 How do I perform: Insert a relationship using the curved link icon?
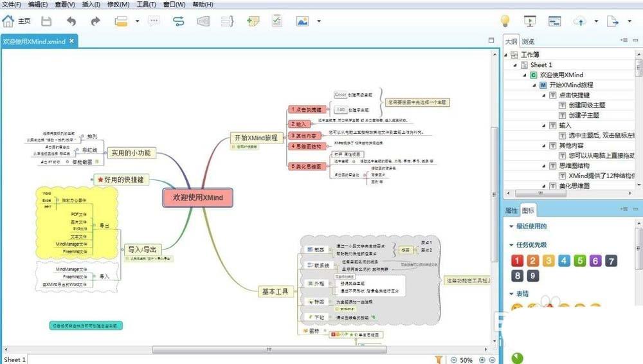pos(179,21)
